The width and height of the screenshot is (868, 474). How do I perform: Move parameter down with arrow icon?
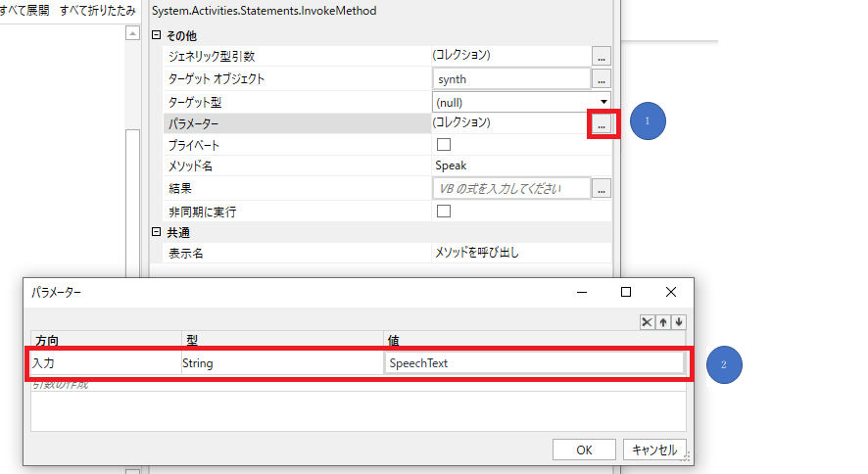(679, 322)
